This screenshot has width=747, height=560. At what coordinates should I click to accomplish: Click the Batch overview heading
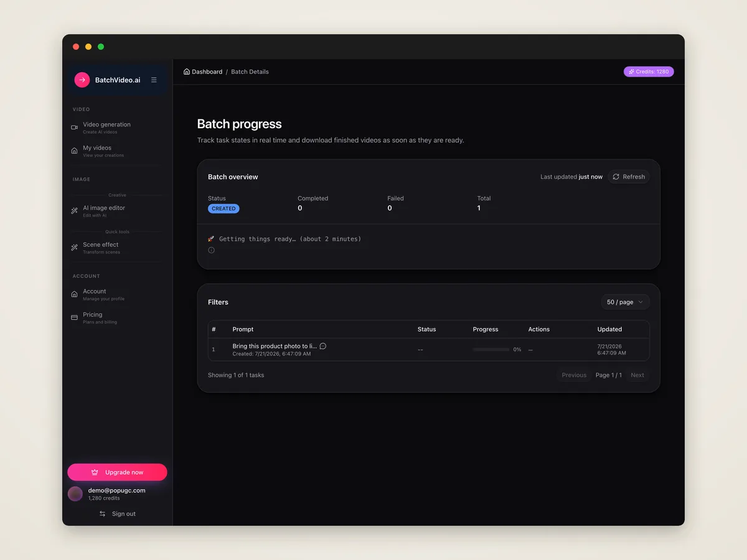233,177
